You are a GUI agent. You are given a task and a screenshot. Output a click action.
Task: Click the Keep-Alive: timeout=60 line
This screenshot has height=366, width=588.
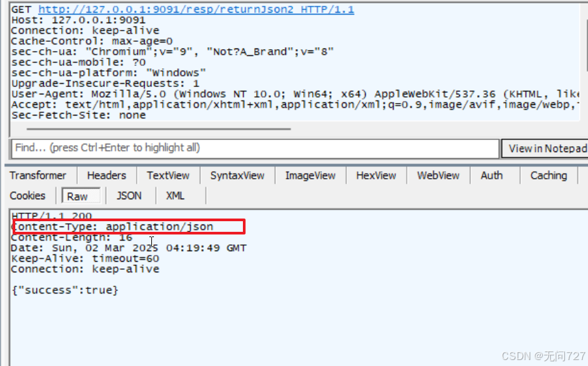click(85, 258)
